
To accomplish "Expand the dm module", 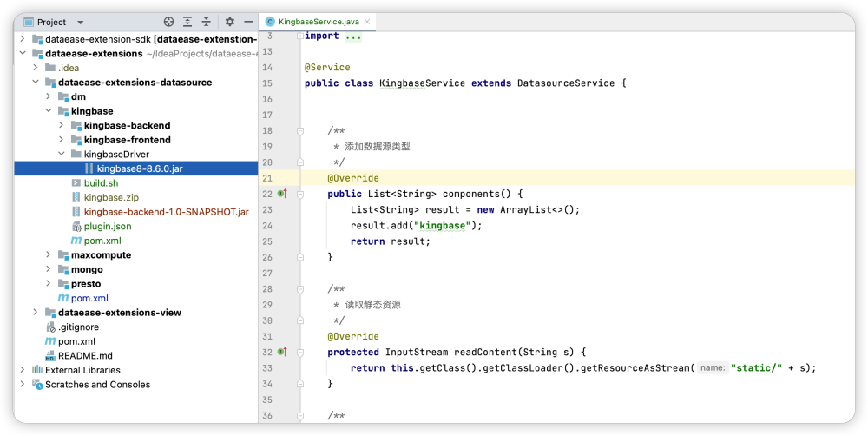I will coord(49,96).
